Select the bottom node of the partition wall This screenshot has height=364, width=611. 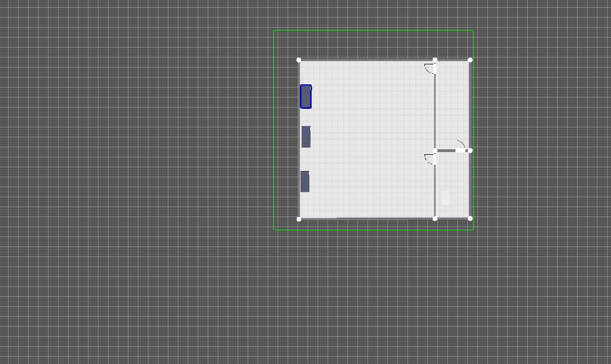pos(435,219)
